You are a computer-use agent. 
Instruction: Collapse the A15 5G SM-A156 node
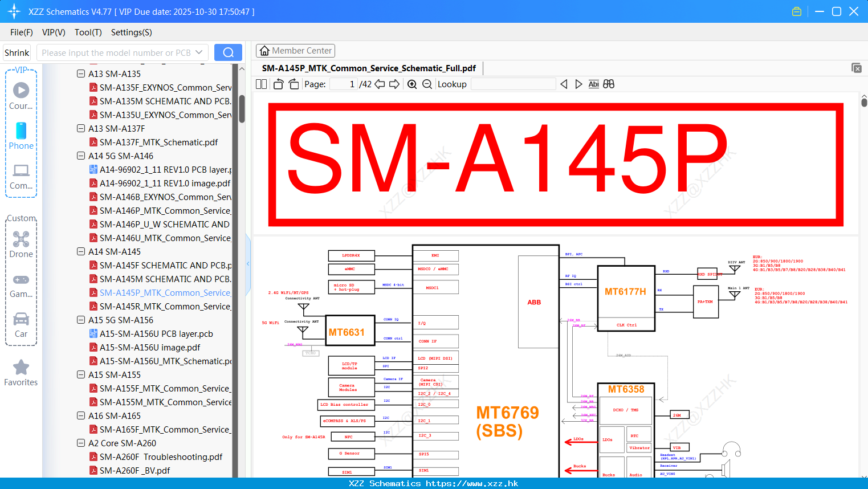(x=80, y=320)
